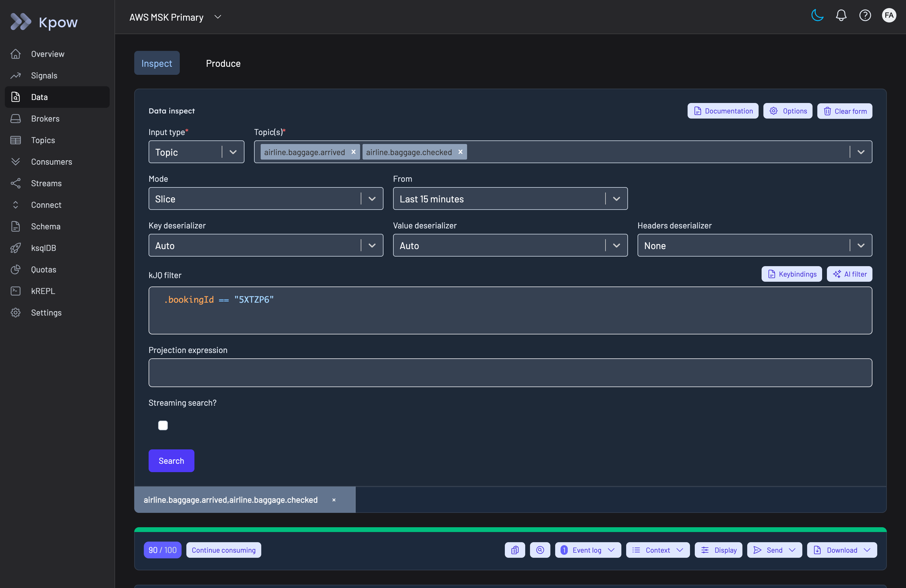Open the Mode Slice dropdown
This screenshot has width=906, height=588.
point(266,199)
